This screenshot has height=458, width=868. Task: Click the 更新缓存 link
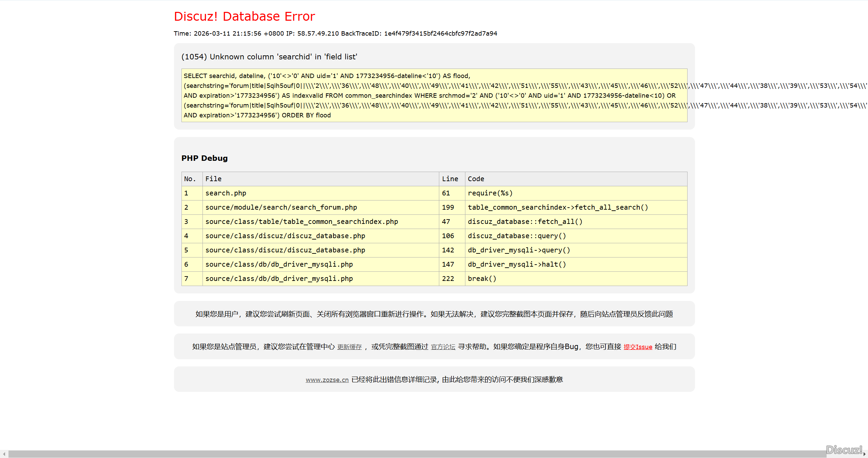pos(349,347)
